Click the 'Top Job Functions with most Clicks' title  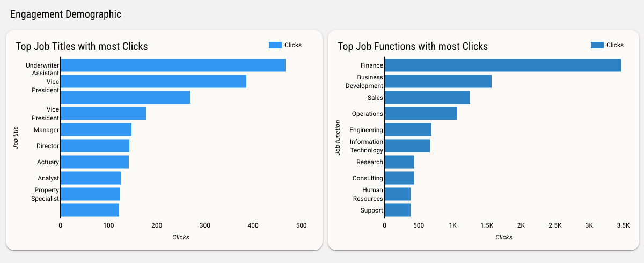click(413, 47)
